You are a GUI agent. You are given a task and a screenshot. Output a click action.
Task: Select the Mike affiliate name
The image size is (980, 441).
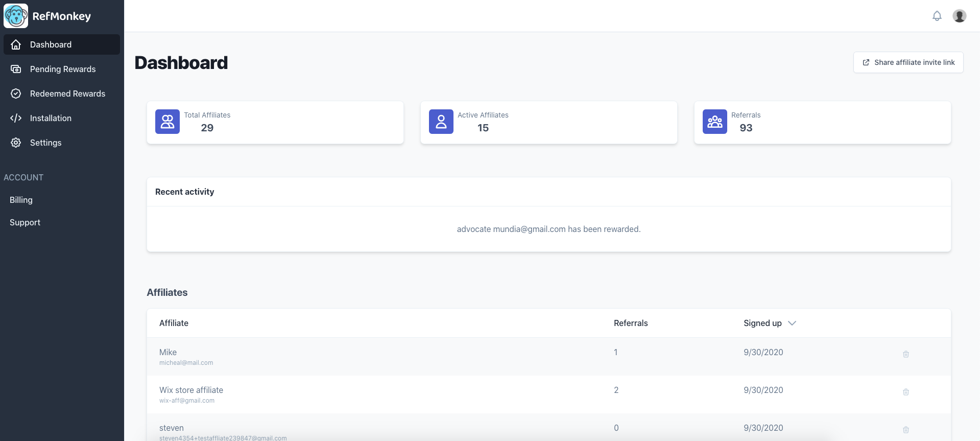tap(168, 352)
